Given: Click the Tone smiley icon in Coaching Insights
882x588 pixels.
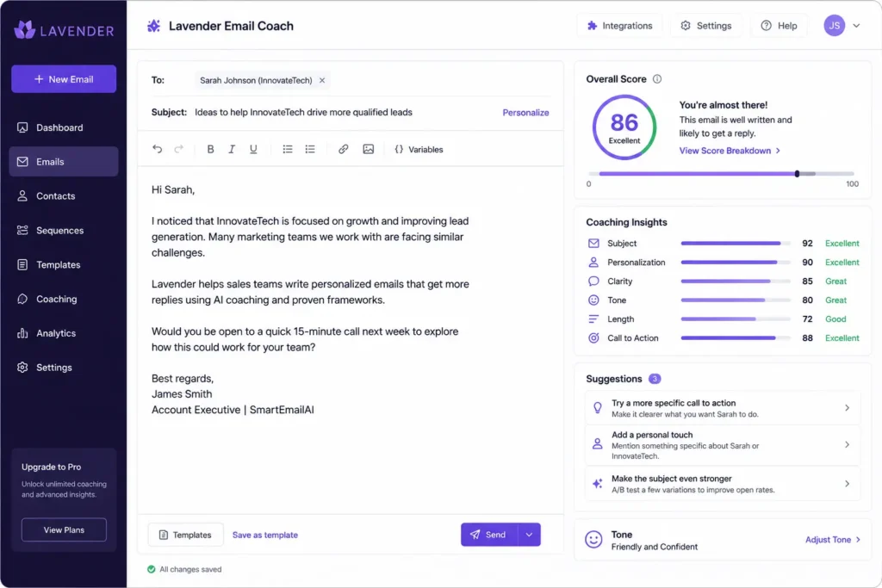Looking at the screenshot, I should click(593, 300).
